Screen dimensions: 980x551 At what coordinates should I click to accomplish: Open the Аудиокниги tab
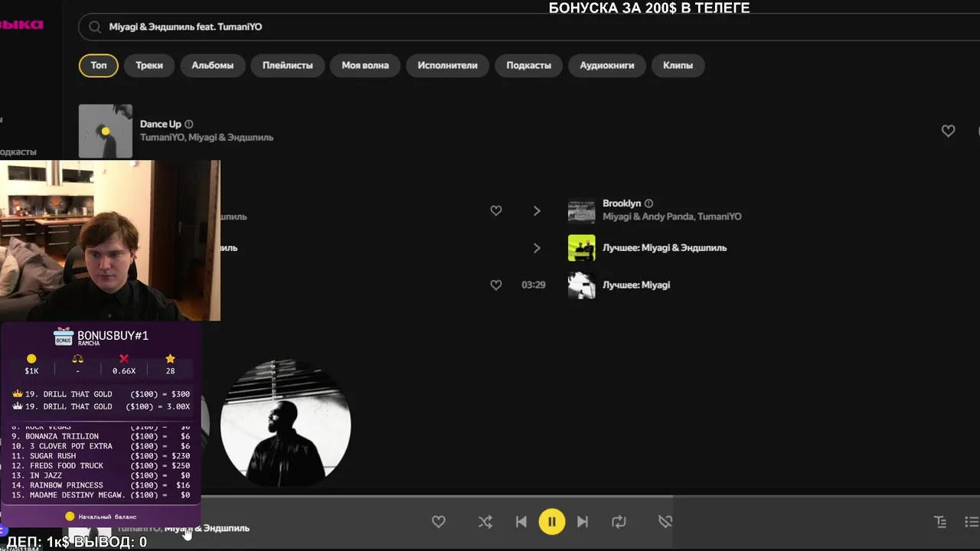tap(607, 65)
